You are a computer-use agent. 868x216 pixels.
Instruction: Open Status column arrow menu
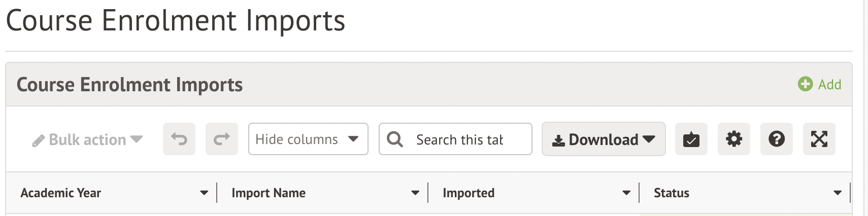838,193
